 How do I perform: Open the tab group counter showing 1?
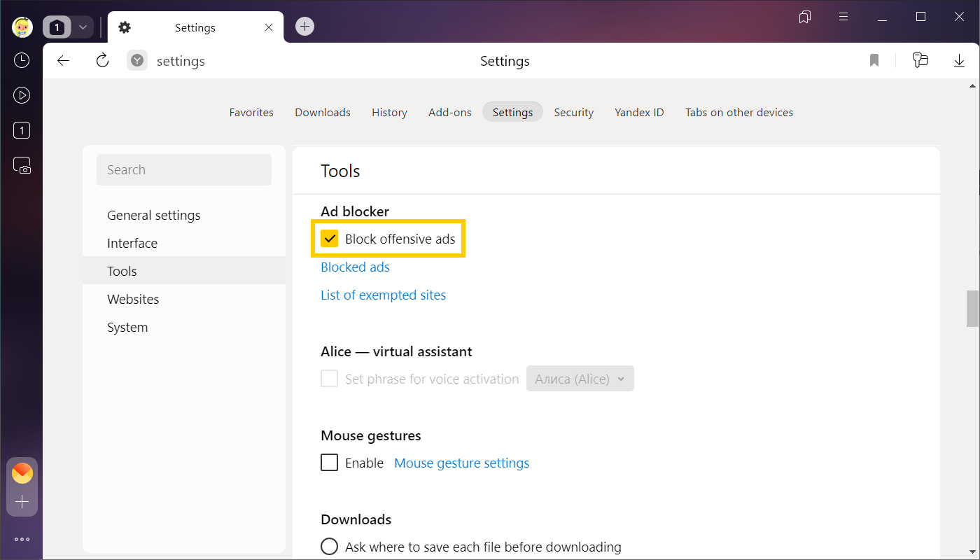57,27
